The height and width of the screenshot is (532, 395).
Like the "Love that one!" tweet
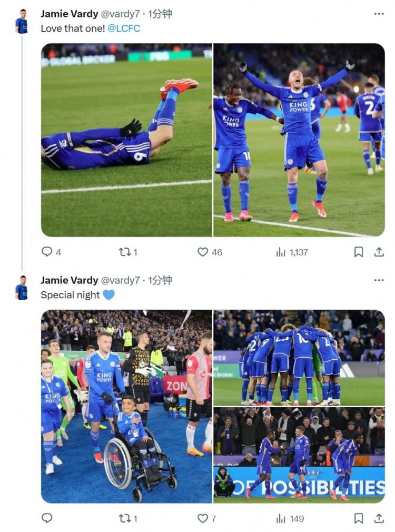pos(203,252)
